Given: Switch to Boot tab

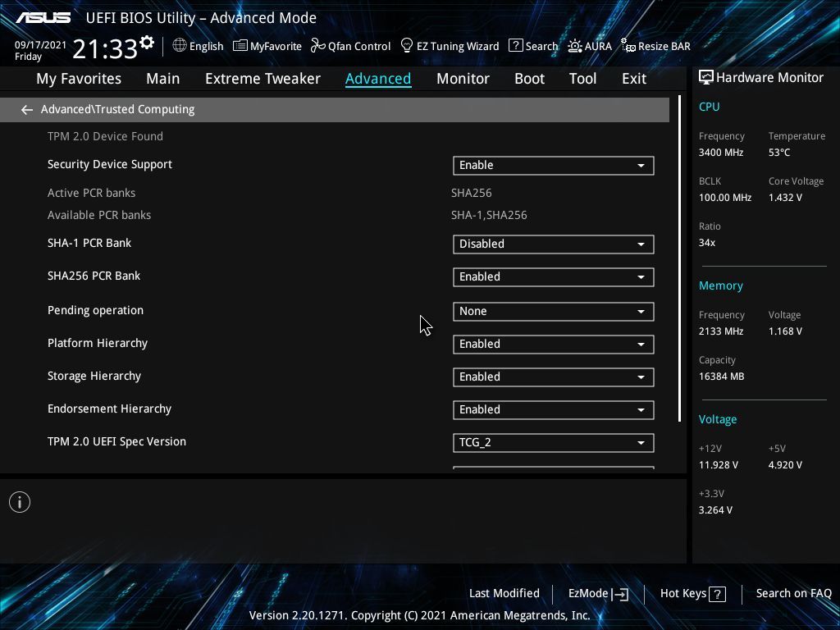Looking at the screenshot, I should [x=529, y=79].
